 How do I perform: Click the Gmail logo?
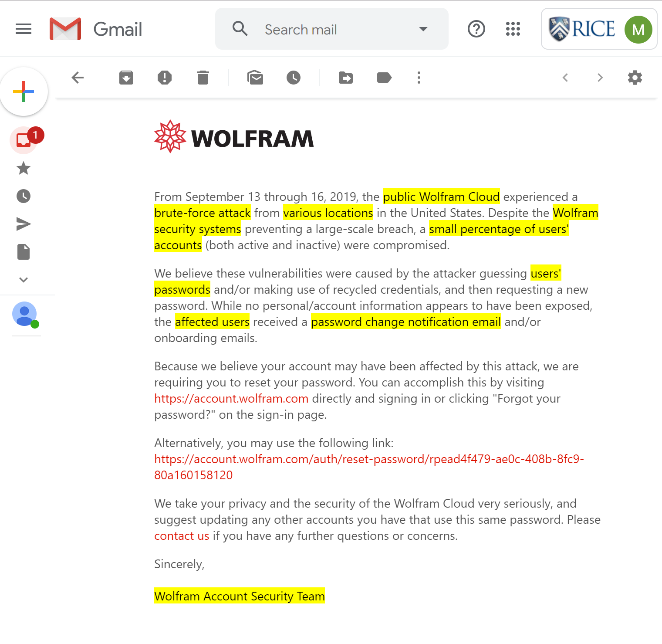[96, 29]
